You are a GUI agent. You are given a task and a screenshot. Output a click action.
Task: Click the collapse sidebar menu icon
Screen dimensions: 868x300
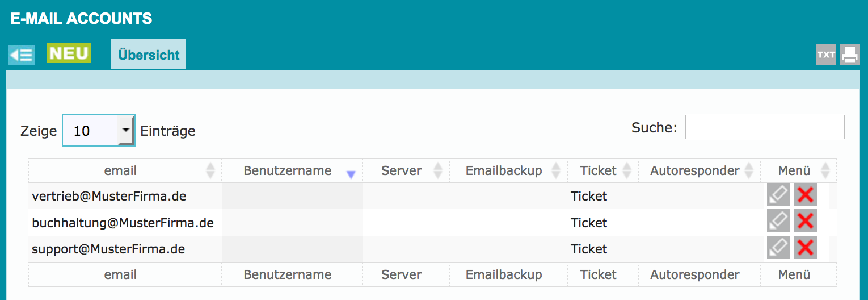pos(22,55)
